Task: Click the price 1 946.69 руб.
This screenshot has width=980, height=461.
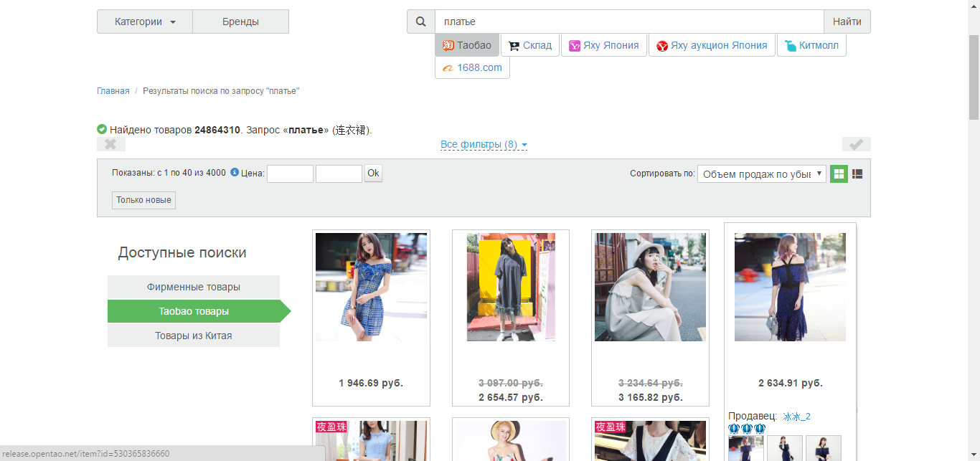Action: [371, 383]
